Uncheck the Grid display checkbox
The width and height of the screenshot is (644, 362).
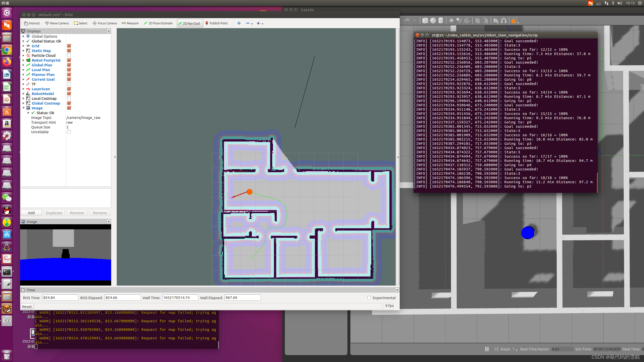tap(69, 46)
